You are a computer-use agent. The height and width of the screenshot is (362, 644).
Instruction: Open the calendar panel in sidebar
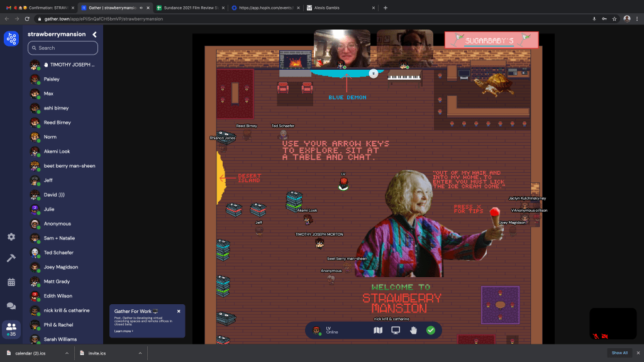(11, 282)
